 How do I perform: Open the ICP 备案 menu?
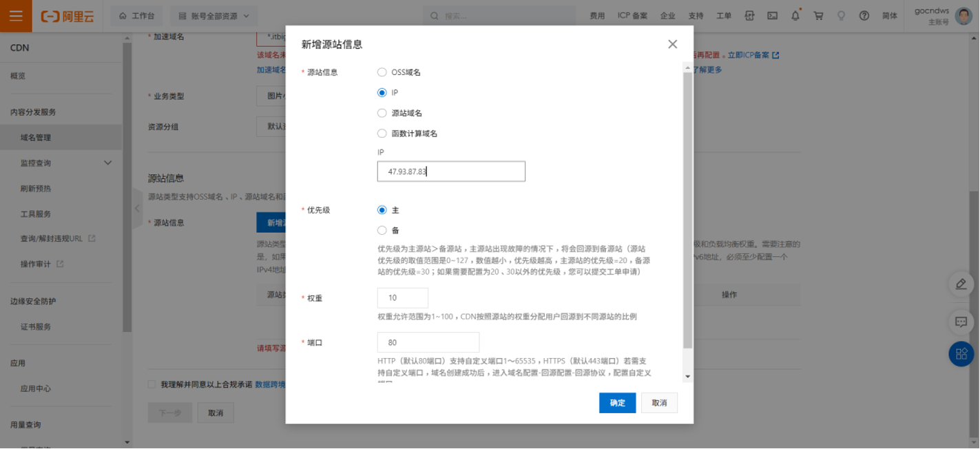pos(632,16)
